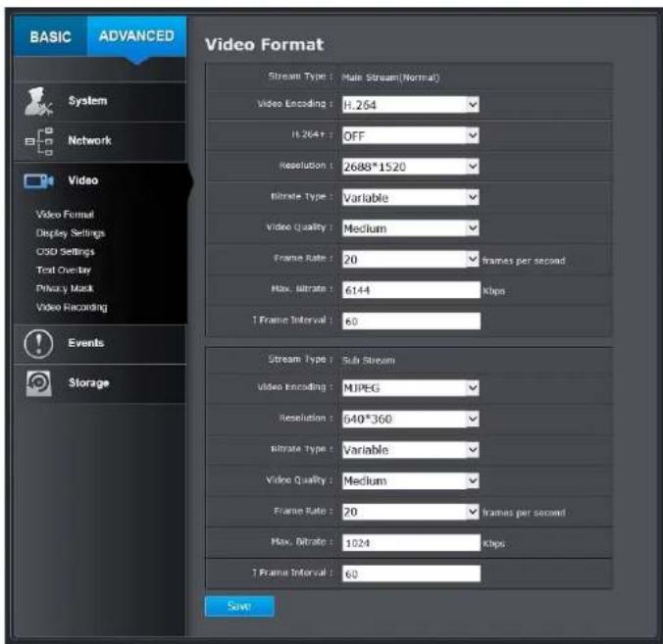
Task: Open Video Recording submenu link
Action: (72, 307)
